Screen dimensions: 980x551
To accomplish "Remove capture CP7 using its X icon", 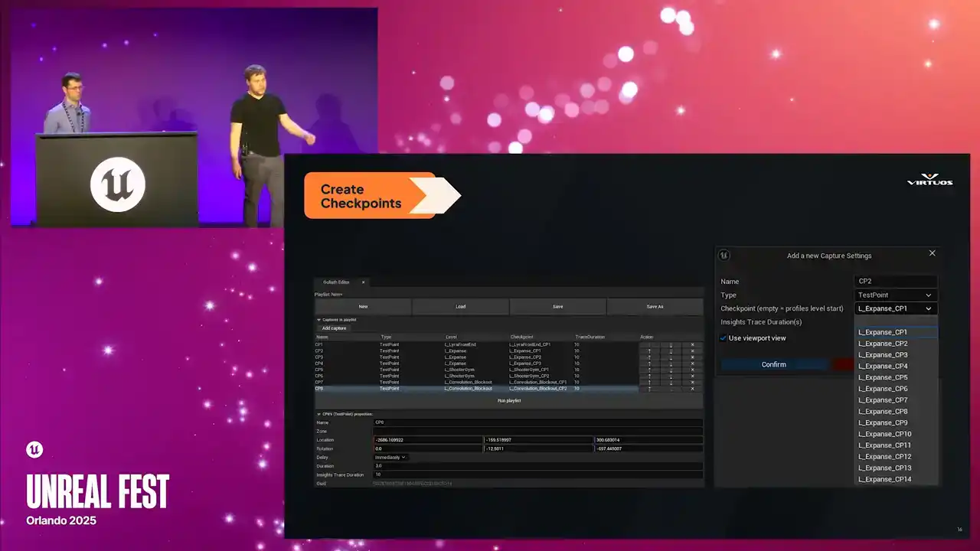I will (x=692, y=383).
